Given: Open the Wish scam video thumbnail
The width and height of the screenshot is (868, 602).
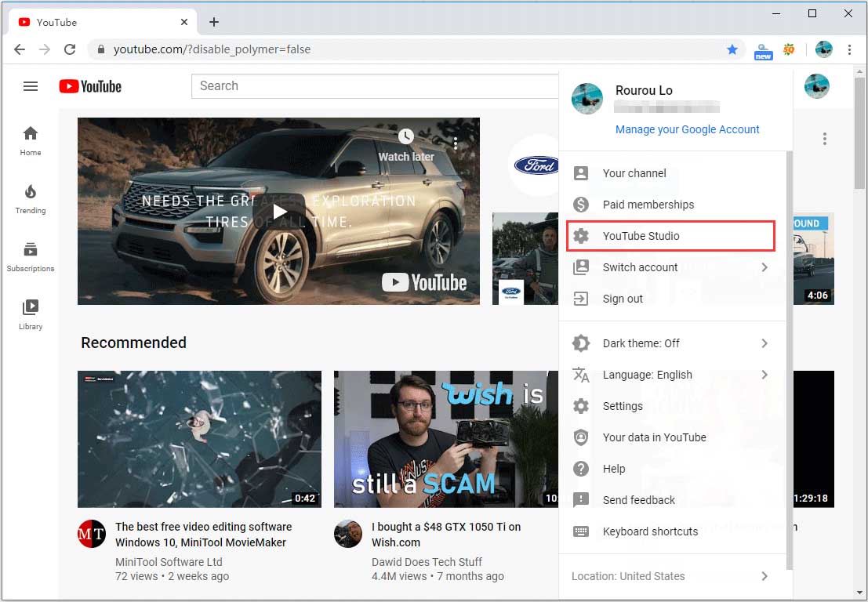Looking at the screenshot, I should point(446,439).
